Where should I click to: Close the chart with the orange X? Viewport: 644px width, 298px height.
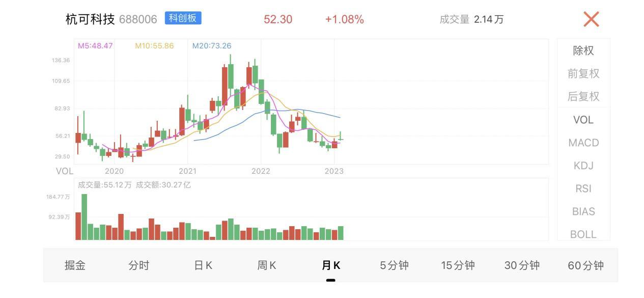[x=591, y=19]
